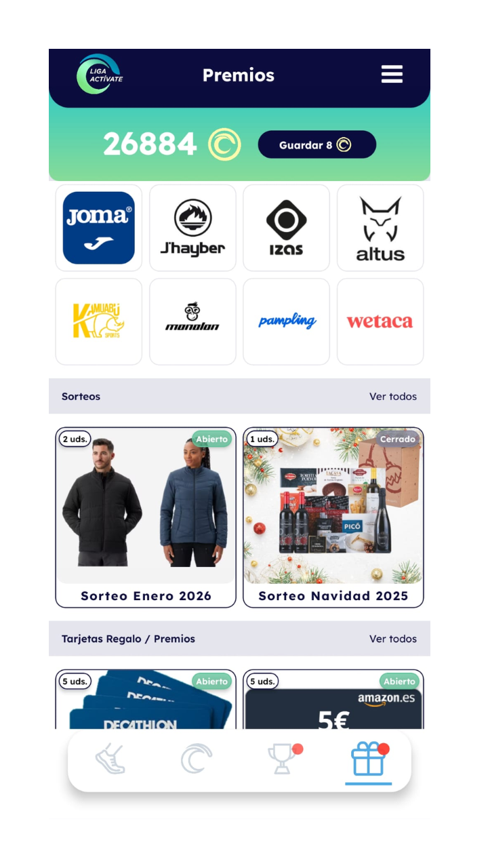
Task: Select the Wetaca brand tile
Action: pos(380,321)
